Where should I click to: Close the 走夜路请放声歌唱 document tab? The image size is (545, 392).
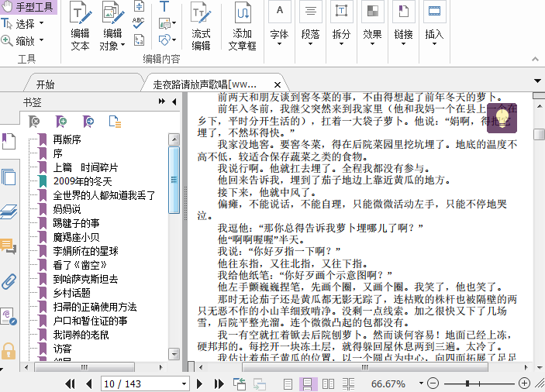pyautogui.click(x=278, y=84)
